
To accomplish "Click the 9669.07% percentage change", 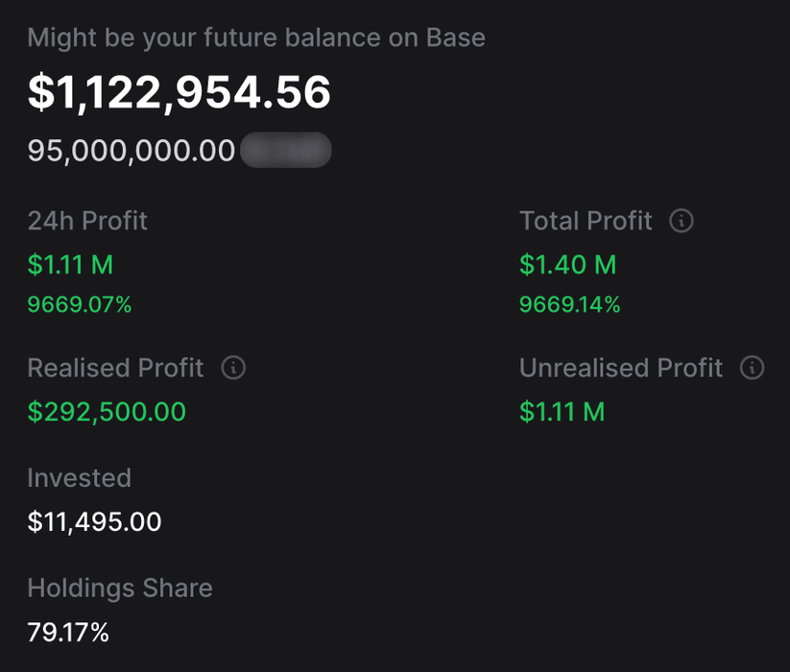I will click(80, 305).
